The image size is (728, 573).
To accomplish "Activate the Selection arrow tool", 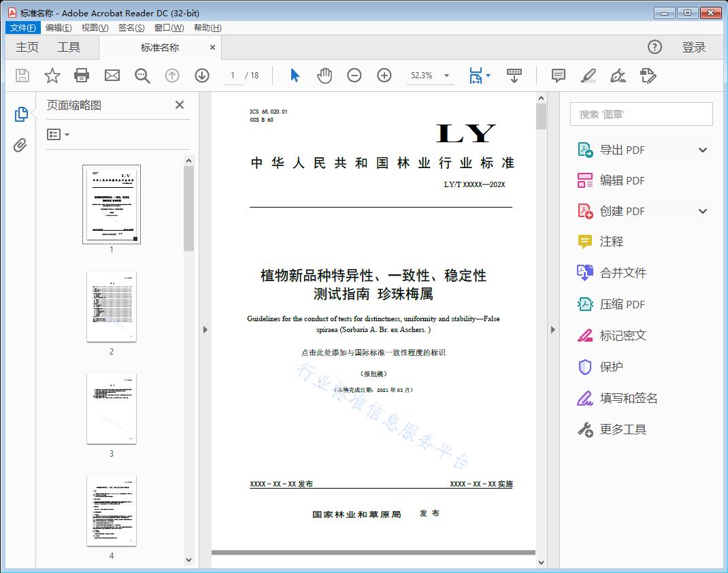I will pyautogui.click(x=295, y=76).
